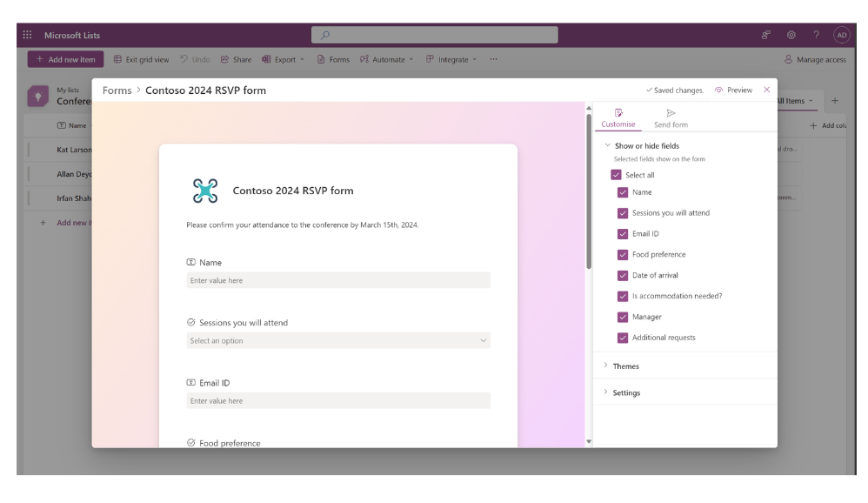Image resolution: width=868 pixels, height=503 pixels.
Task: Uncheck the Name field checkbox
Action: click(623, 192)
